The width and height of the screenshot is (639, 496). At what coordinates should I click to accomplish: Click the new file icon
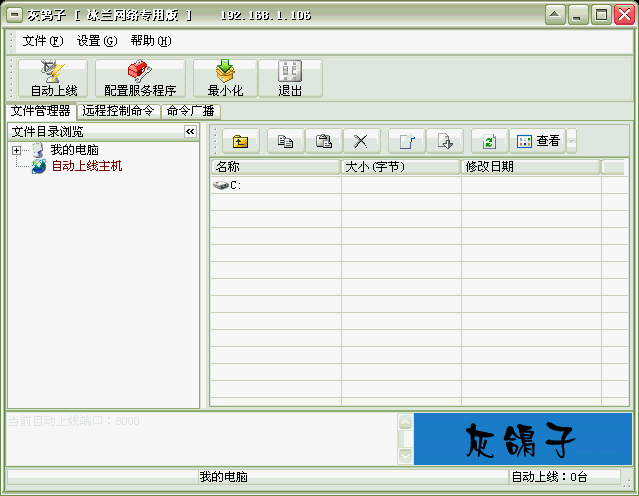coord(406,141)
